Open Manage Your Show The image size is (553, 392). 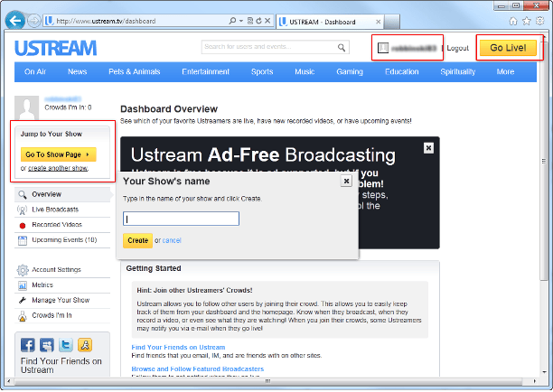tap(62, 301)
